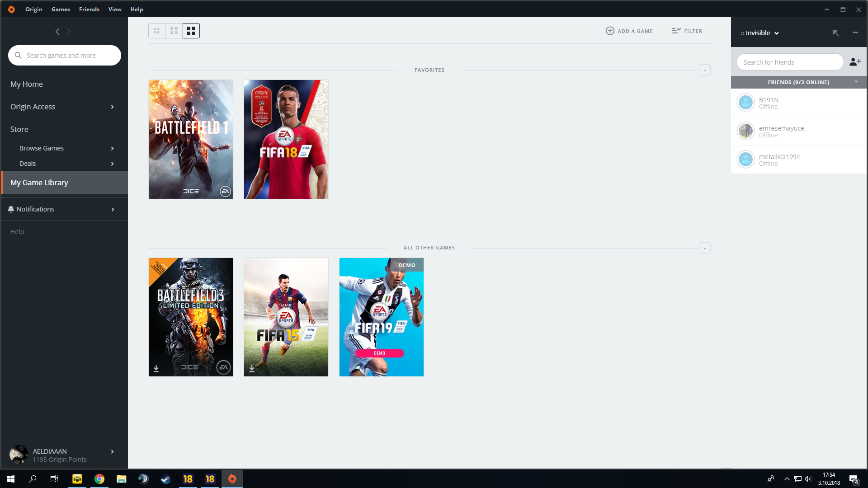
Task: Open the FIFA 15 game tile
Action: click(286, 317)
